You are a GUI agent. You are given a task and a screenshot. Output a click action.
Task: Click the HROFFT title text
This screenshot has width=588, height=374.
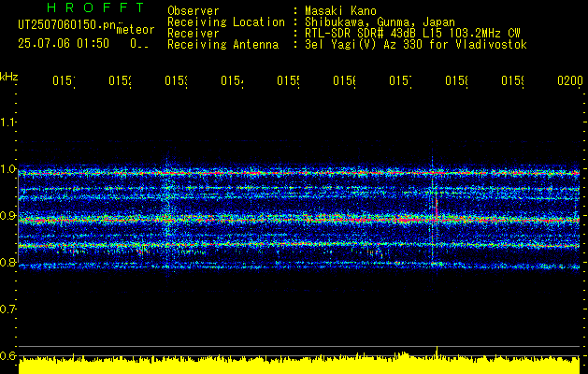tap(95, 7)
